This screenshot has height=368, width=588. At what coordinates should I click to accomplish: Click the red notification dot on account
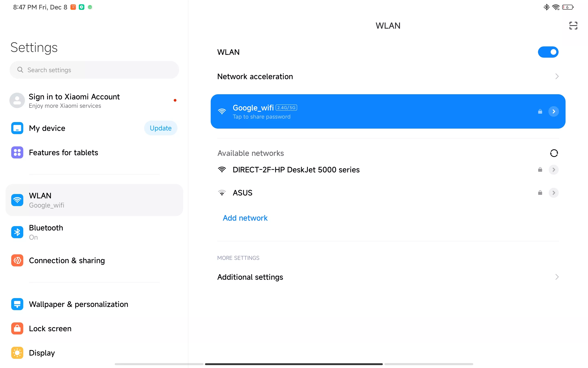pyautogui.click(x=175, y=100)
